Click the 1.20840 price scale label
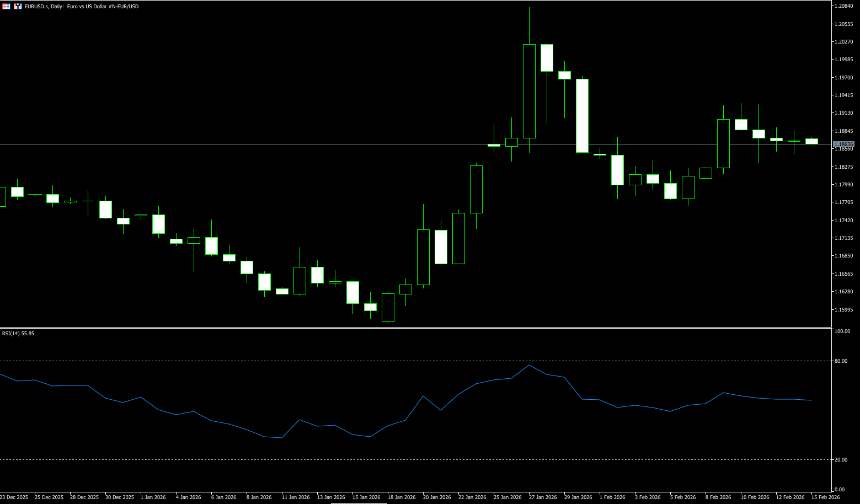The image size is (860, 504). [845, 6]
